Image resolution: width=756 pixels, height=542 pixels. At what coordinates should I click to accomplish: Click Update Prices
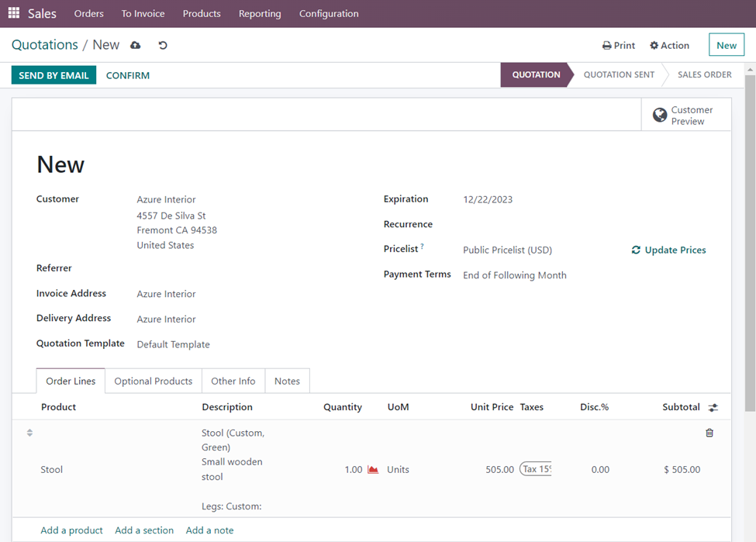pos(668,250)
